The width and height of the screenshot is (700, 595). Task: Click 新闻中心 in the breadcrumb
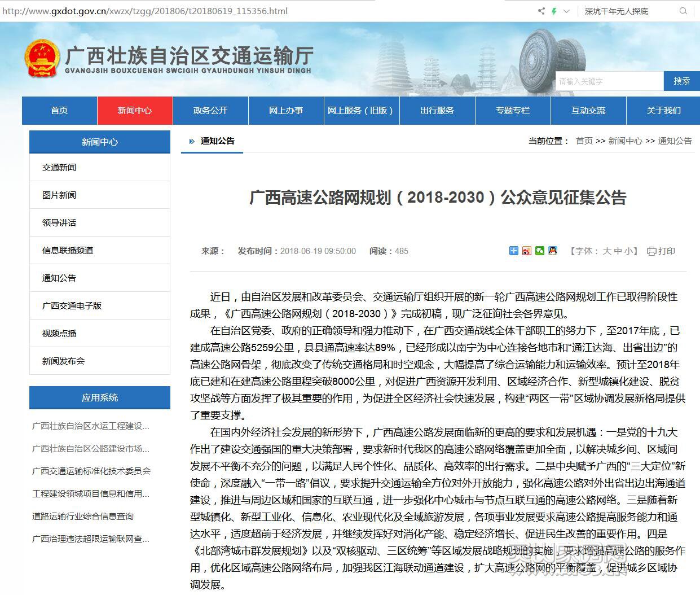click(625, 141)
